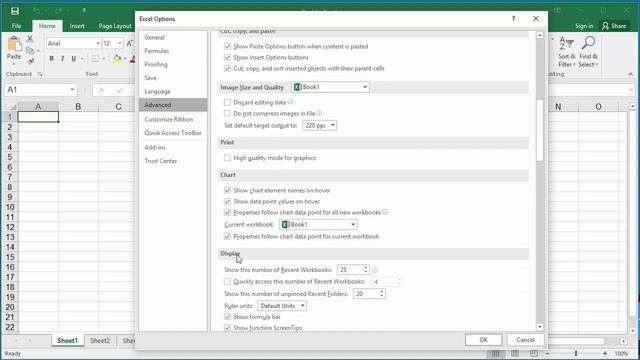This screenshot has height=360, width=640.
Task: Click the Borders icon in Font group
Action: [x=95, y=59]
